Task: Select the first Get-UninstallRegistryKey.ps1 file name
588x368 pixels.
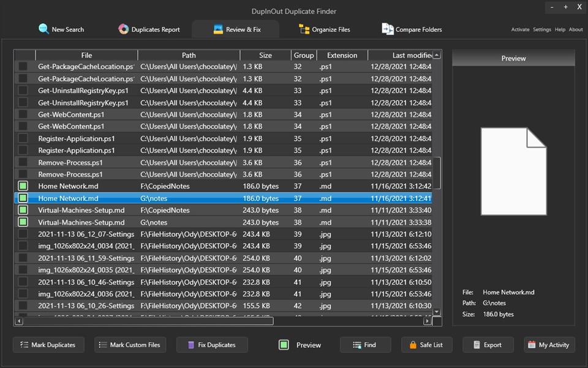Action: click(x=83, y=91)
